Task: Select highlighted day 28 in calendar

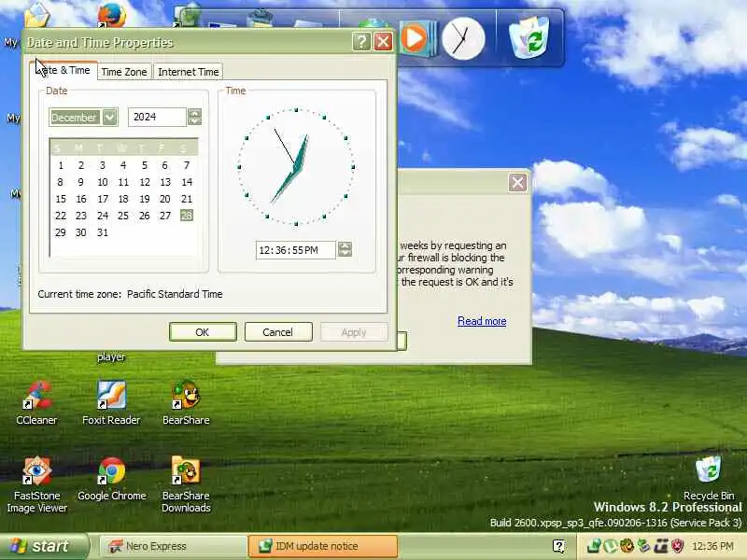Action: click(x=186, y=216)
